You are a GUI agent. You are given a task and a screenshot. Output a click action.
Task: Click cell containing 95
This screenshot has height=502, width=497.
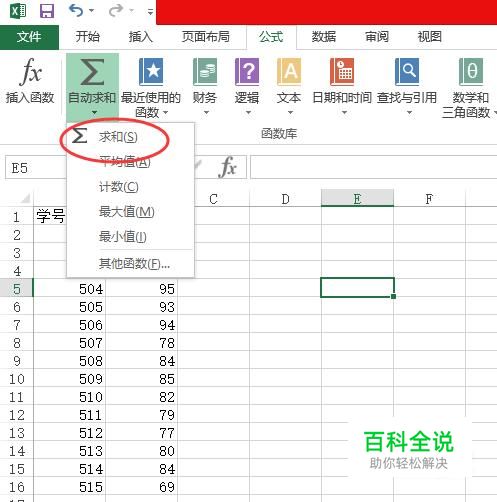tap(141, 289)
